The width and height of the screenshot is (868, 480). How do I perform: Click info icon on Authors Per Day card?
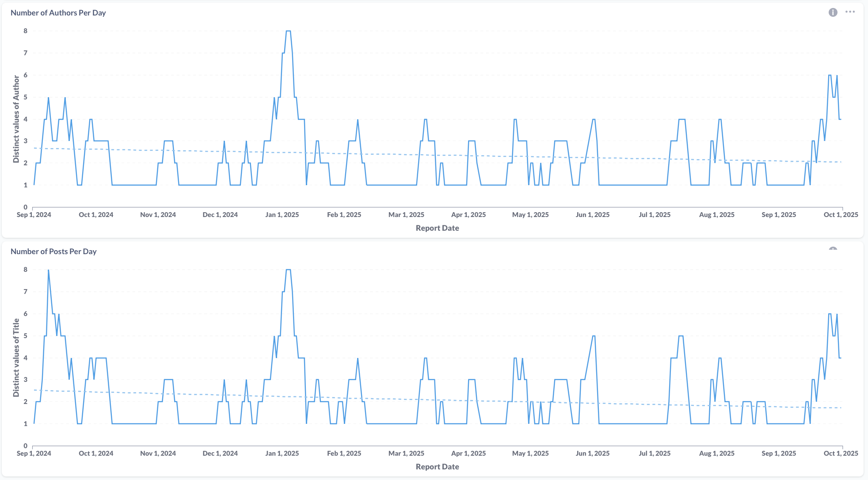tap(833, 12)
